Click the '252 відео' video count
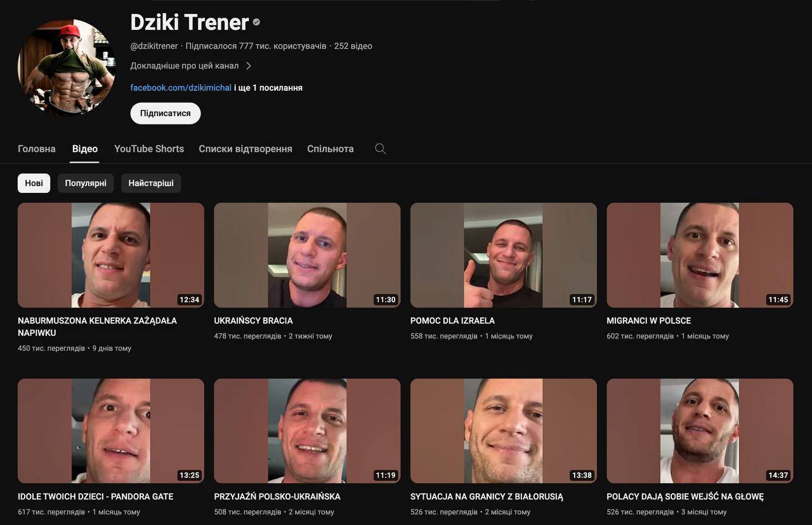This screenshot has width=812, height=525. 353,46
